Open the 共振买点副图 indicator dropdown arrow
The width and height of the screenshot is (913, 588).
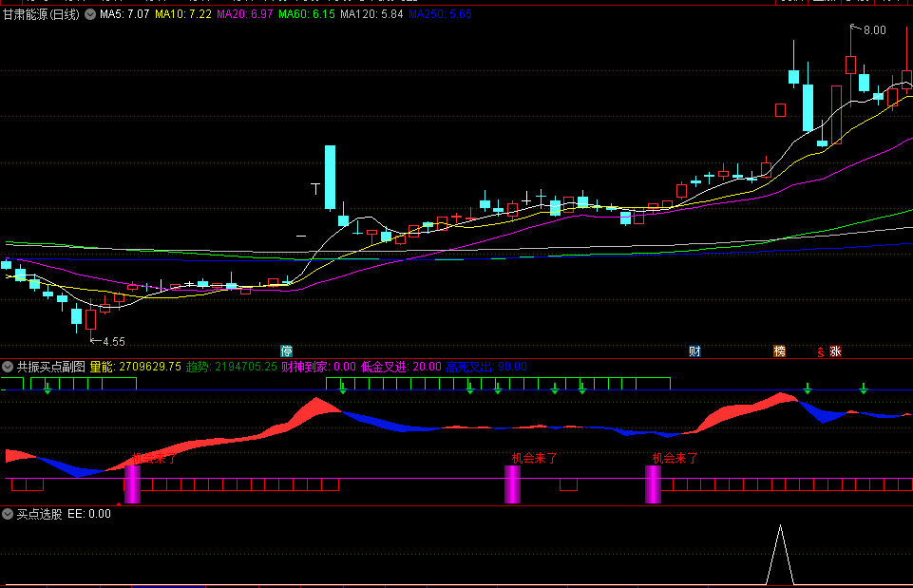pyautogui.click(x=8, y=367)
